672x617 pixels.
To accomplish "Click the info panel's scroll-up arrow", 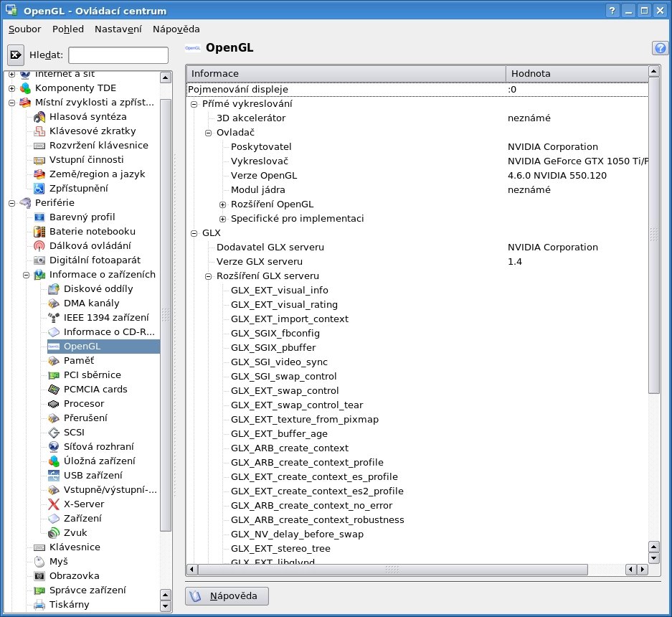I will (x=653, y=71).
